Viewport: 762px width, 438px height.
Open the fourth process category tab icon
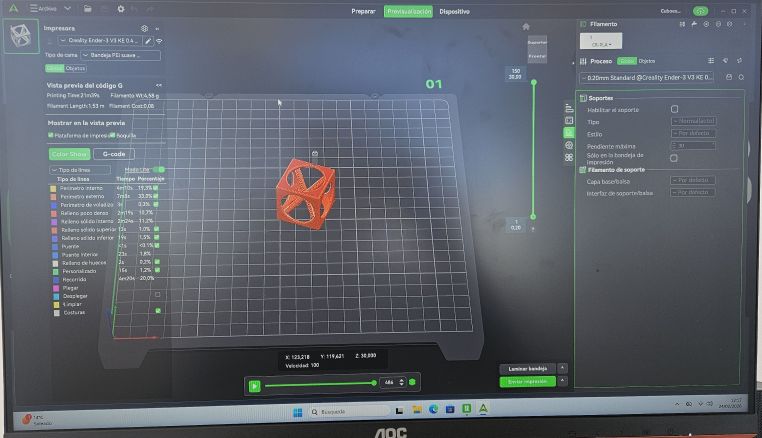[569, 145]
